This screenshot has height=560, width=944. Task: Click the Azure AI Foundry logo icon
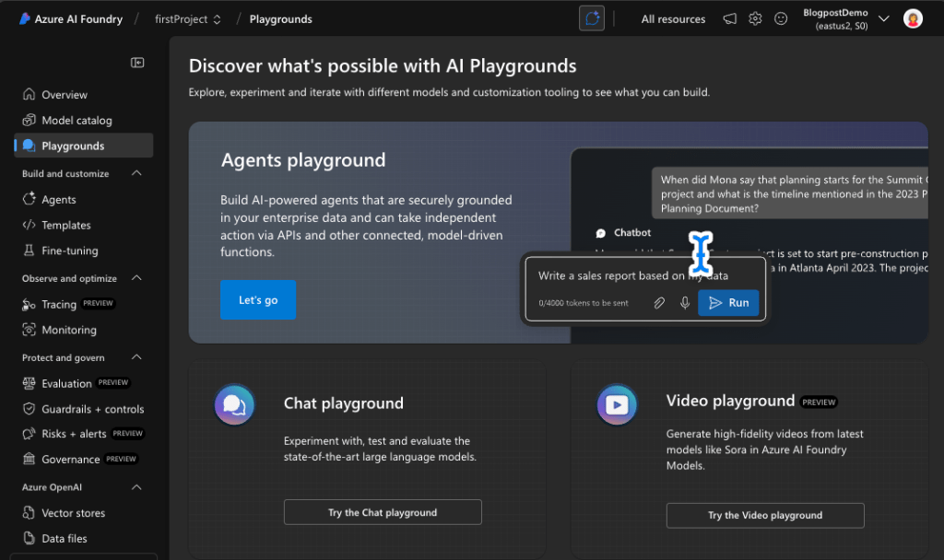[x=24, y=18]
